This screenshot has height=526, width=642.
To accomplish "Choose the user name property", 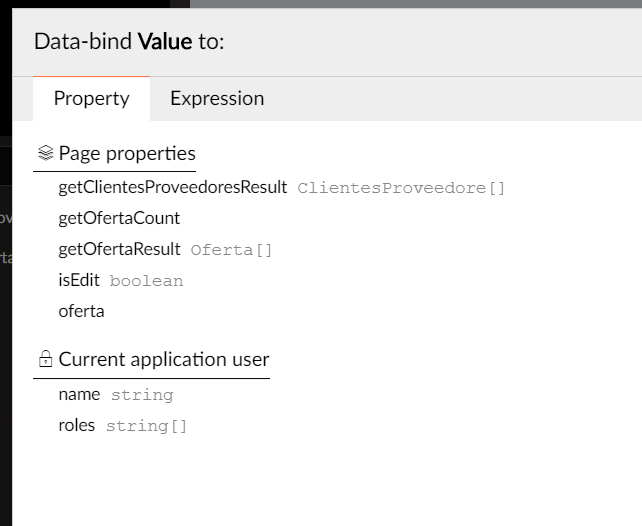I will coord(79,395).
